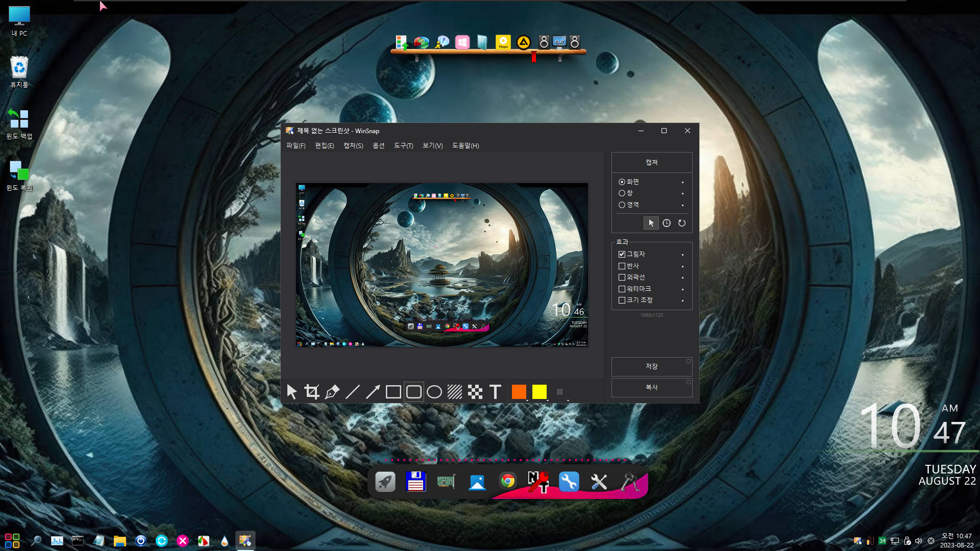Select the Pen drawing tool
The width and height of the screenshot is (980, 551).
(x=332, y=392)
